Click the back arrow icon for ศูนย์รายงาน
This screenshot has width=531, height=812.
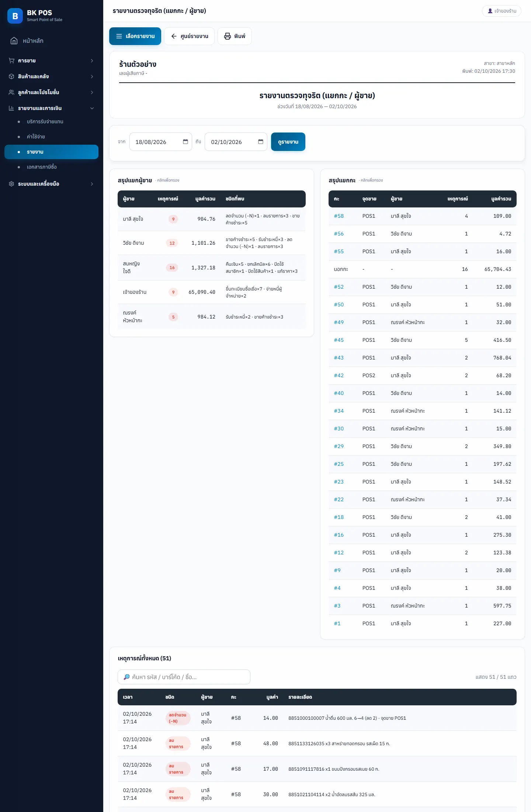coord(174,36)
